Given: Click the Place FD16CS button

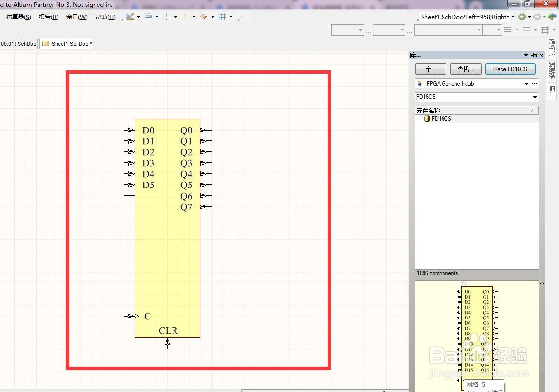Looking at the screenshot, I should [510, 69].
